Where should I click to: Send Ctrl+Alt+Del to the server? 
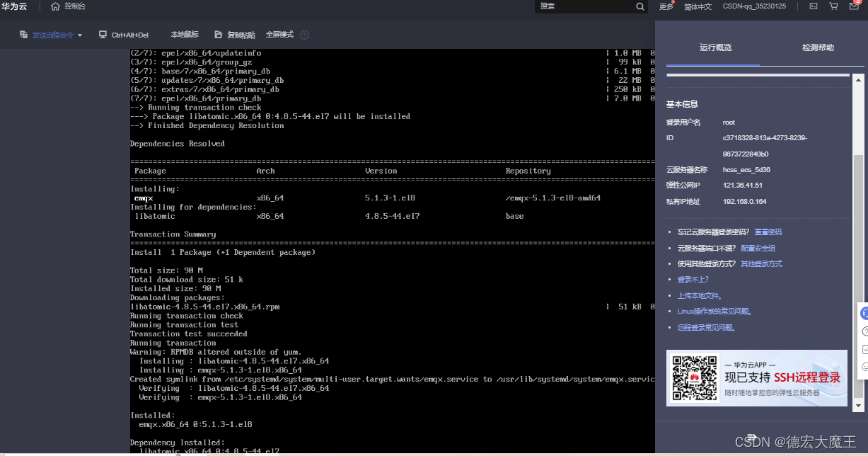tap(124, 35)
